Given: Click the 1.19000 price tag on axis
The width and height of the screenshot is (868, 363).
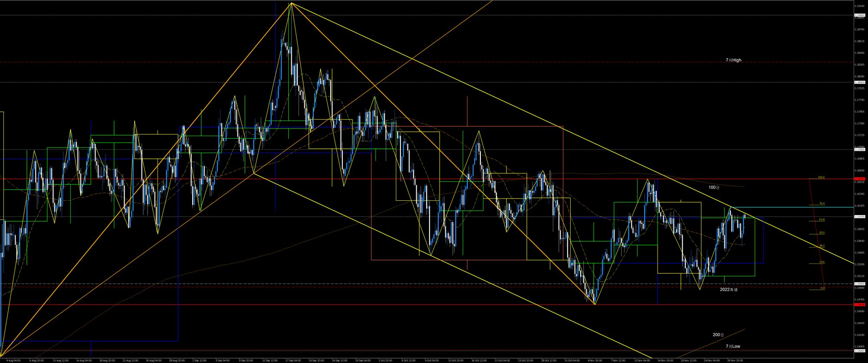Looking at the screenshot, I should (859, 15).
